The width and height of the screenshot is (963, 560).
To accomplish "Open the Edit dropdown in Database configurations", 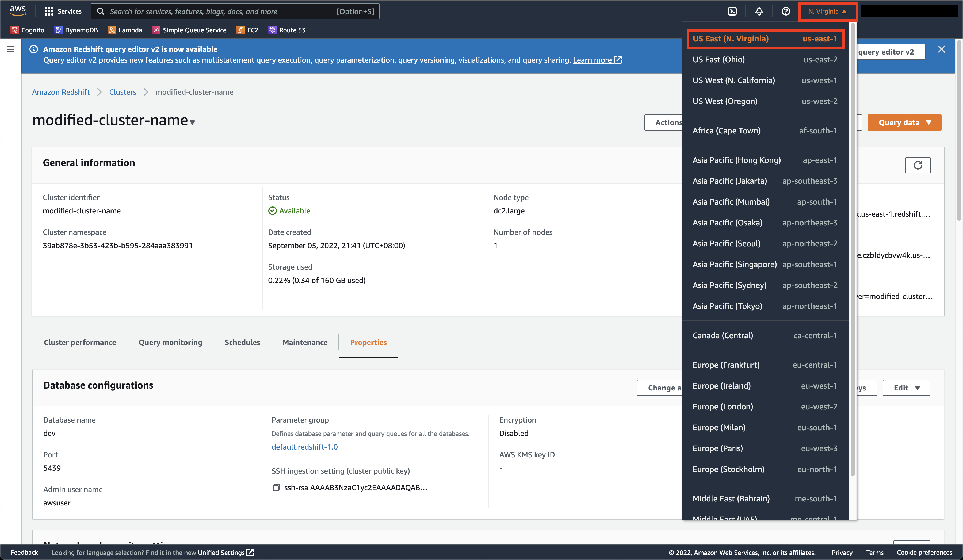I will [906, 388].
